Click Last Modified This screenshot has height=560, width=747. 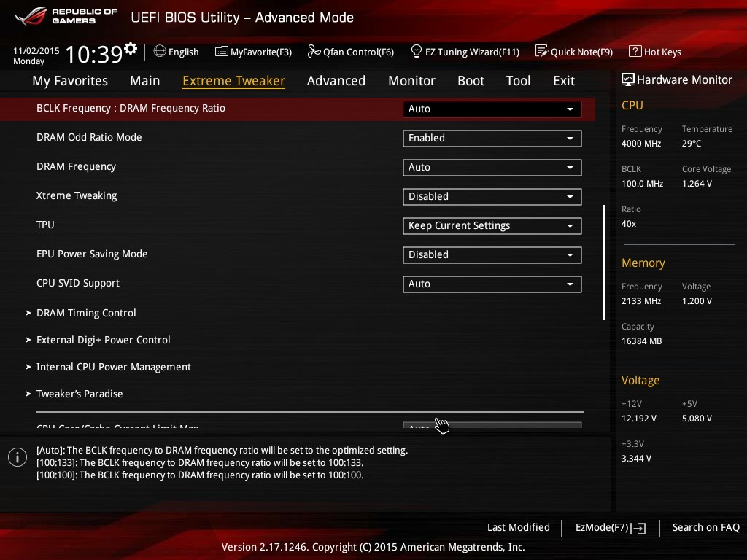coord(519,527)
